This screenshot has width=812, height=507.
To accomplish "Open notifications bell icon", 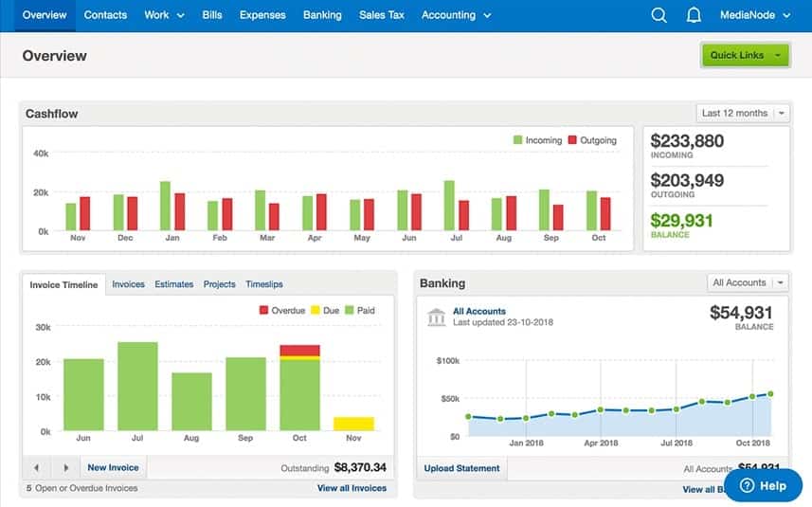I will 694,15.
